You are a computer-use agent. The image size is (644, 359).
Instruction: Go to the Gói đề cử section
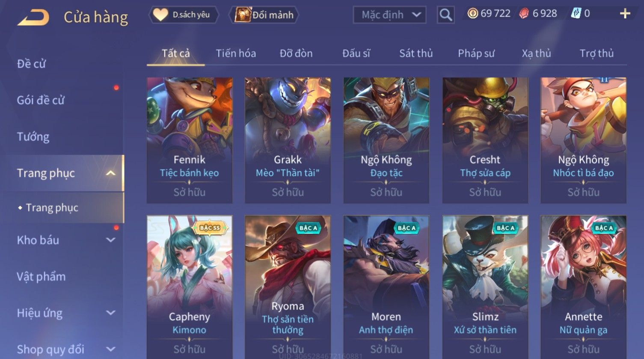tap(41, 101)
